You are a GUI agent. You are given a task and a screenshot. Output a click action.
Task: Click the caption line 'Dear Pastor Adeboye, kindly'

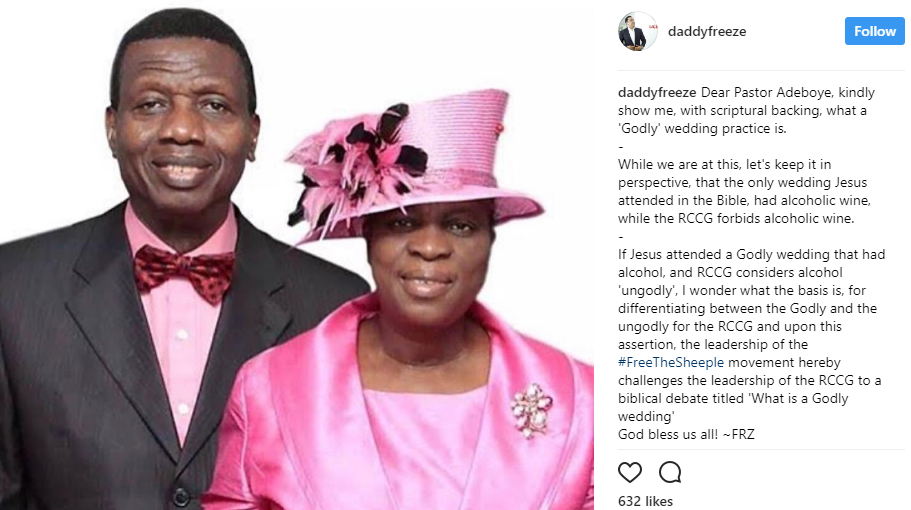(788, 92)
